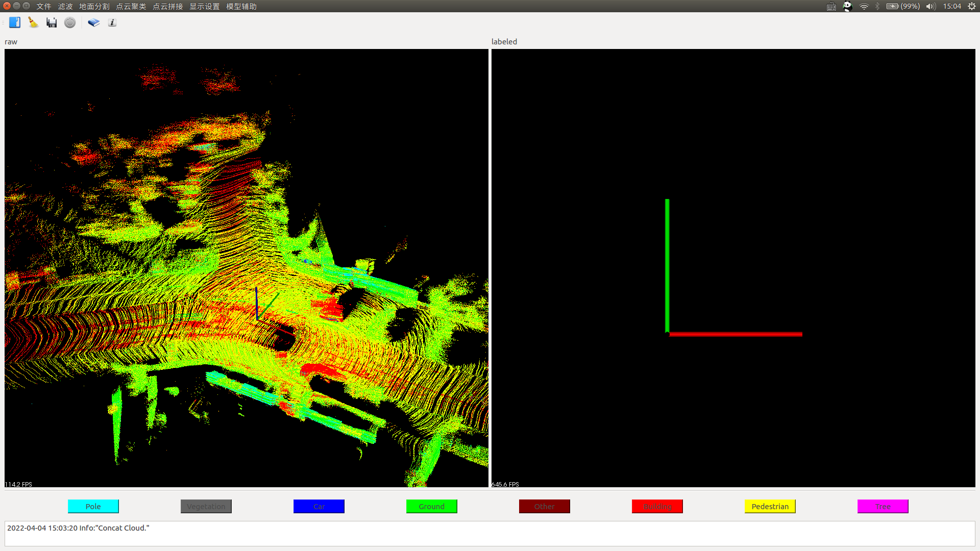The height and width of the screenshot is (551, 980).
Task: Open the 滤波 menu
Action: 65,6
